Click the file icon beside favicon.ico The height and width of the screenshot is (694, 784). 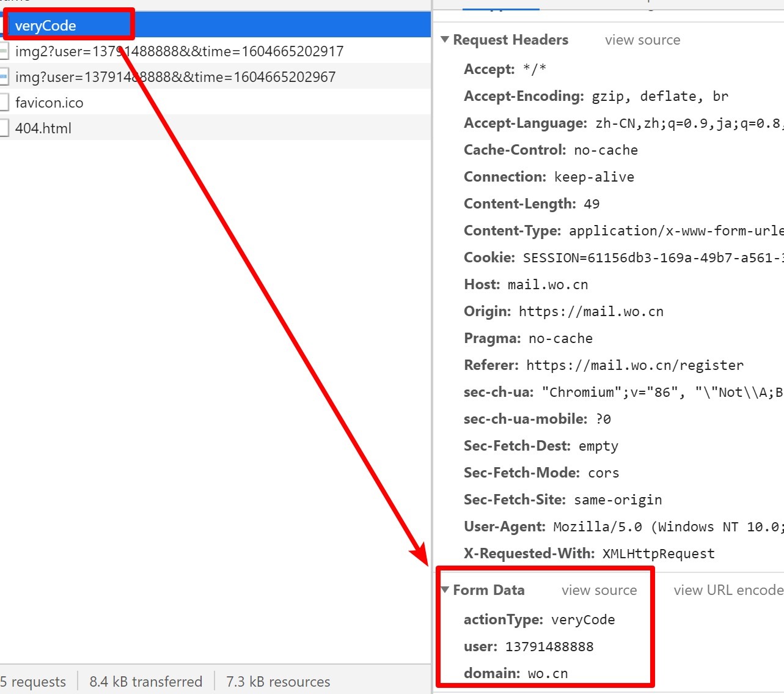4,103
